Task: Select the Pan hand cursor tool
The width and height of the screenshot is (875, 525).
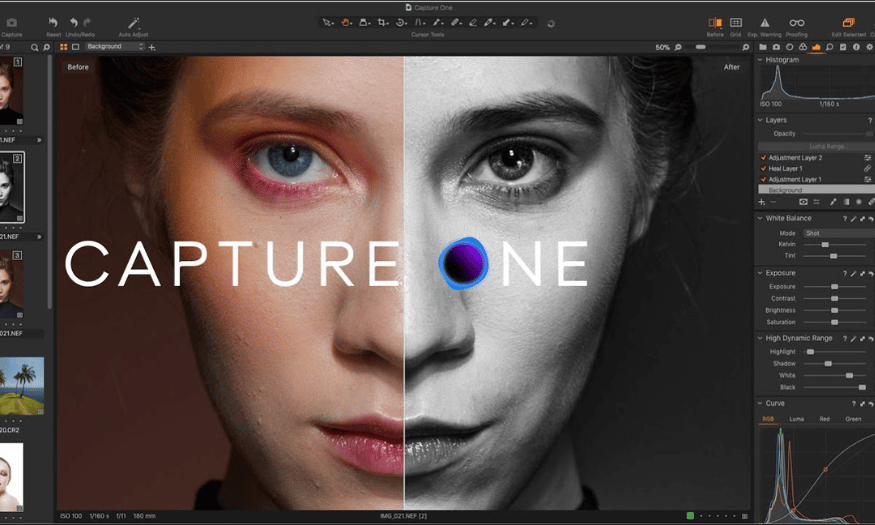Action: coord(346,23)
